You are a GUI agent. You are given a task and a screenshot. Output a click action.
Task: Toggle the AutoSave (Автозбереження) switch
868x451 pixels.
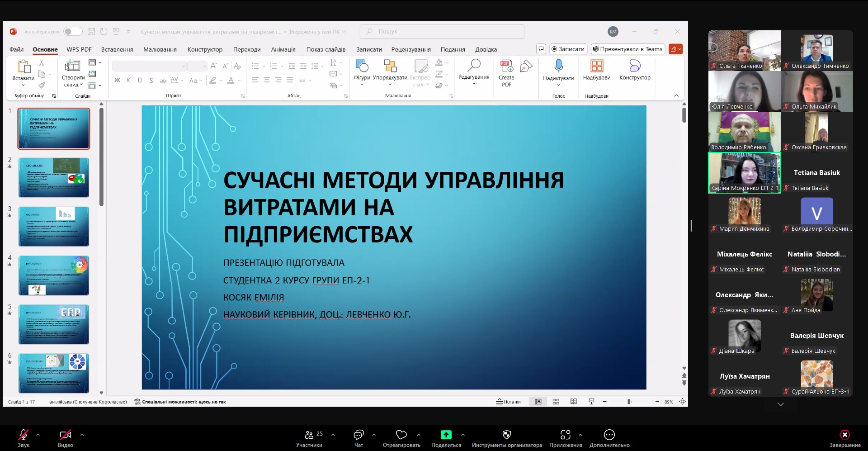[x=73, y=32]
